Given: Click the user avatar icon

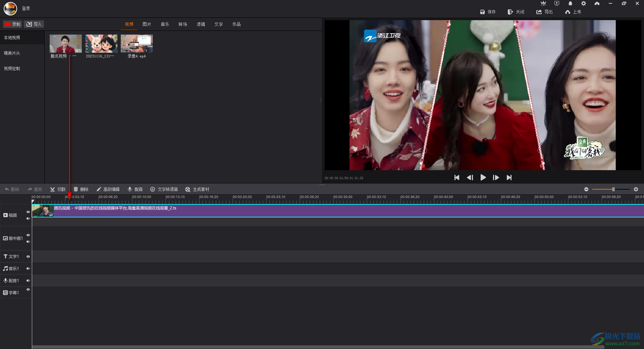Looking at the screenshot, I should pos(10,9).
